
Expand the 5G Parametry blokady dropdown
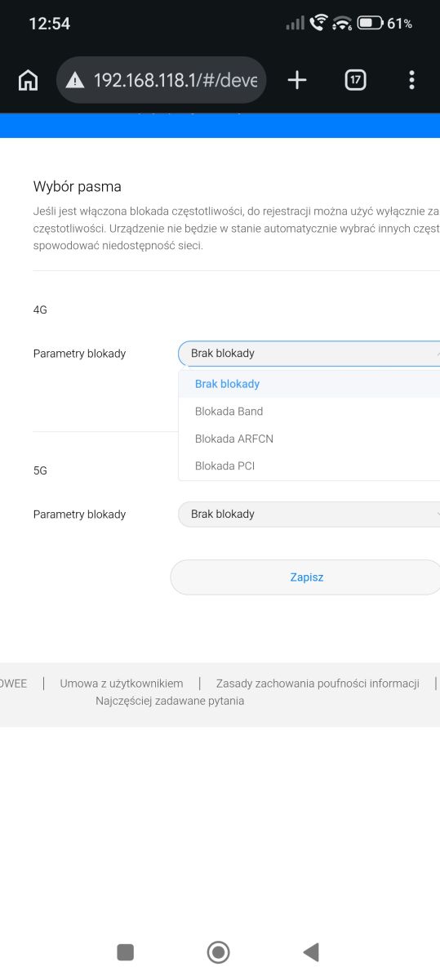pyautogui.click(x=309, y=514)
